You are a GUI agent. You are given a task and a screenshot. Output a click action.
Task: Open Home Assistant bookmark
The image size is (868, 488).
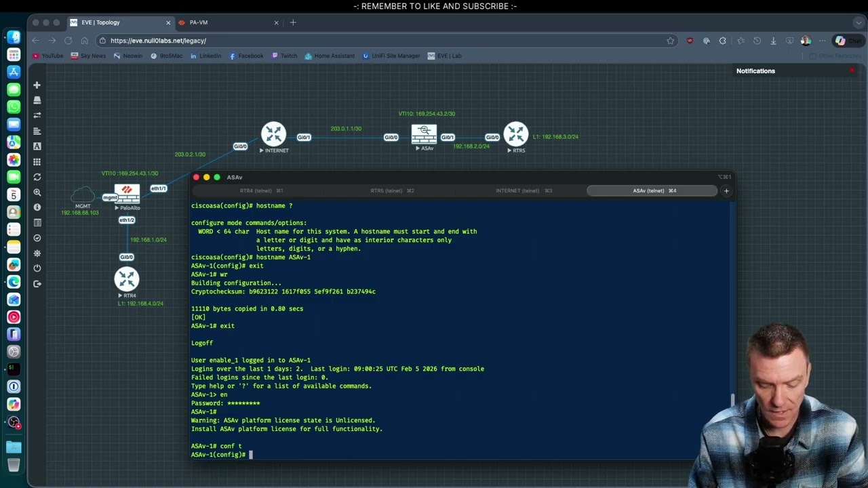[x=330, y=56]
